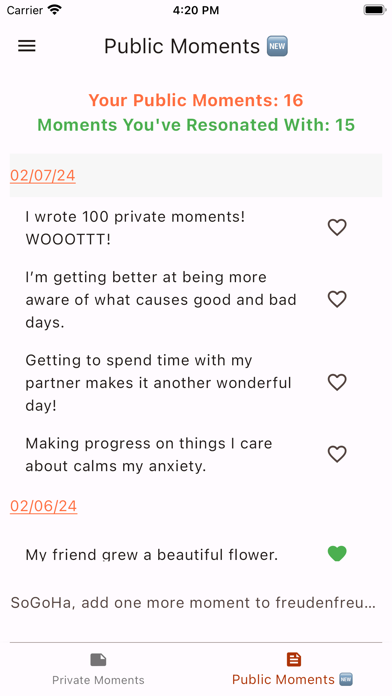Tap the Public Moments document icon

pyautogui.click(x=294, y=659)
